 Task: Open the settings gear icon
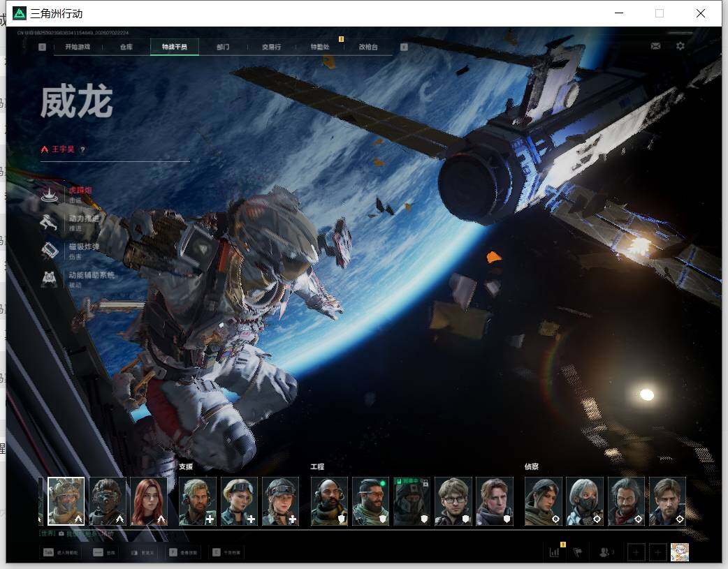680,46
